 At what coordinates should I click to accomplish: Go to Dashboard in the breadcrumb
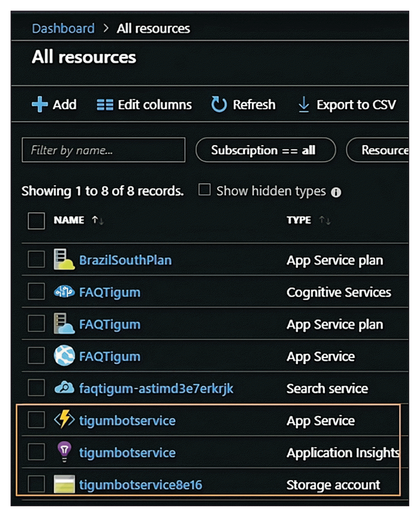63,28
